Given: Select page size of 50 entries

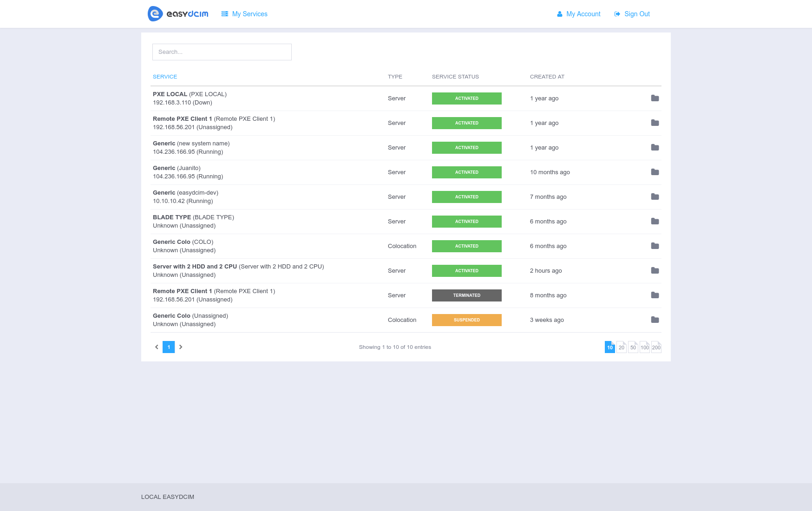Looking at the screenshot, I should 633,347.
